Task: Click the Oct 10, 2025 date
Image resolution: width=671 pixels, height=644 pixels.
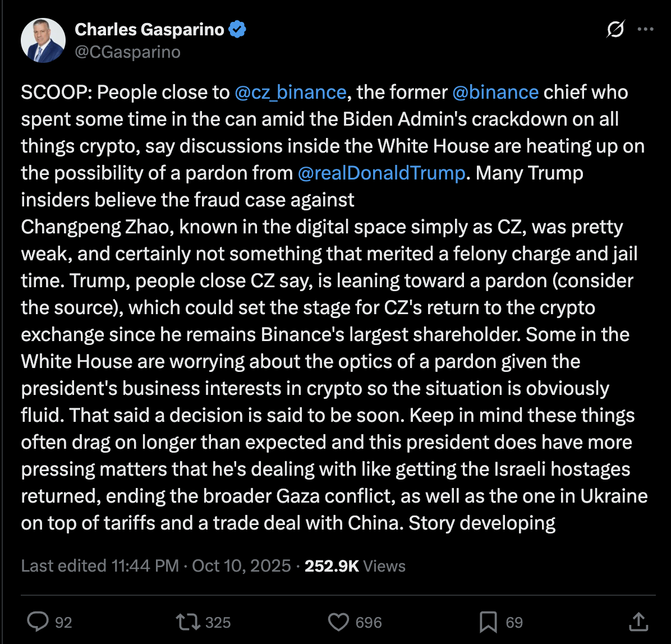Action: click(x=241, y=565)
